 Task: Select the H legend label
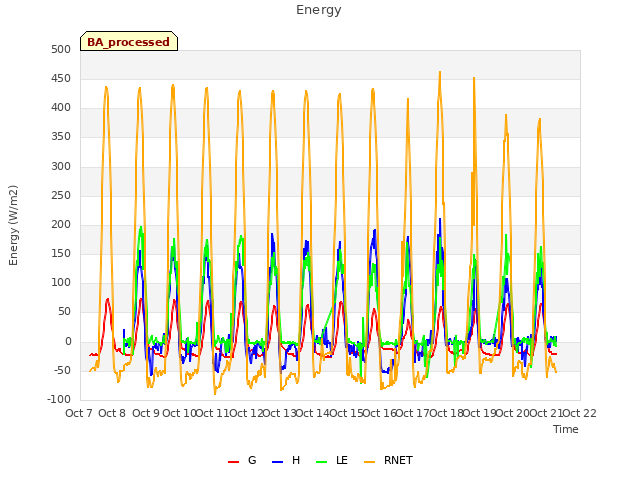296,460
